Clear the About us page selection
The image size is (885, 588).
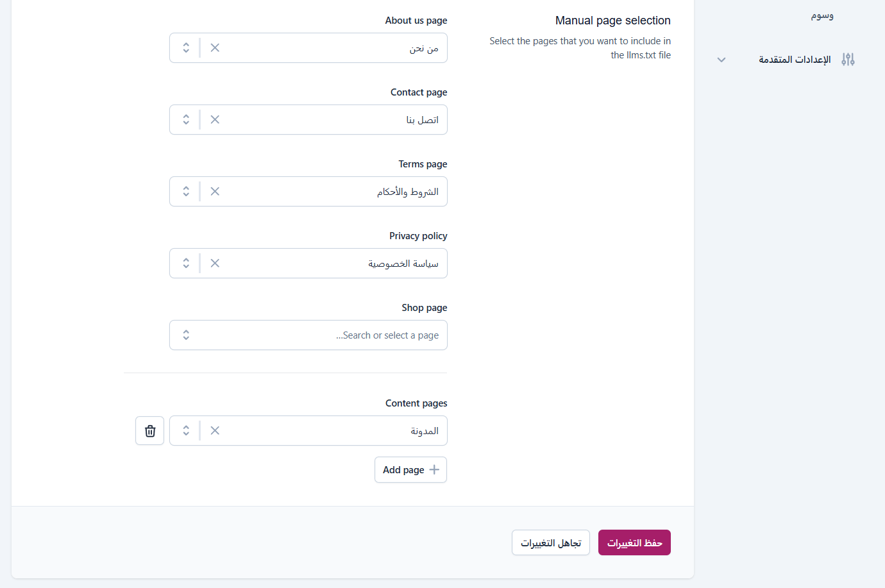pyautogui.click(x=215, y=48)
